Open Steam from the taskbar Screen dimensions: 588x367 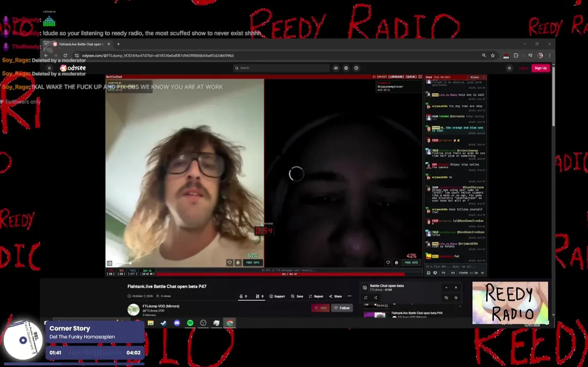coord(164,323)
